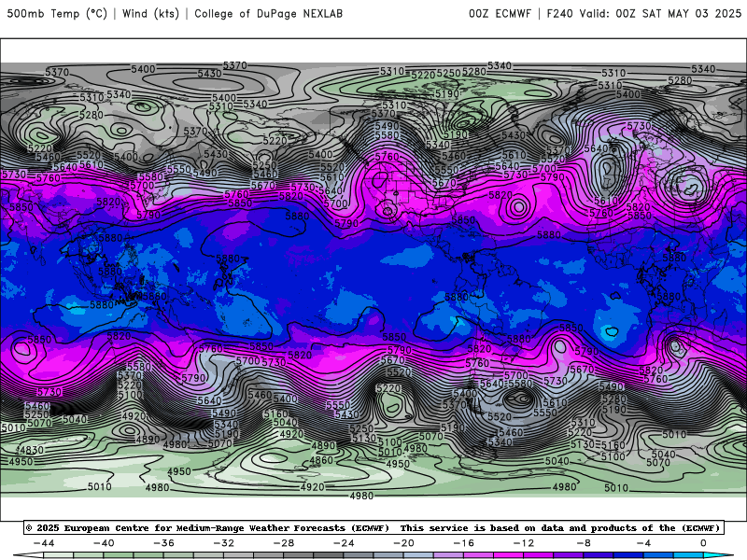Click the 0 colorbar label

[x=703, y=543]
